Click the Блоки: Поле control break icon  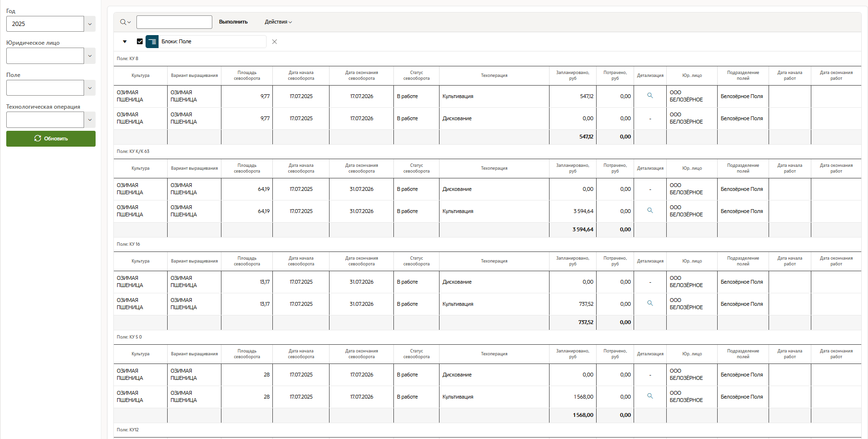point(152,42)
